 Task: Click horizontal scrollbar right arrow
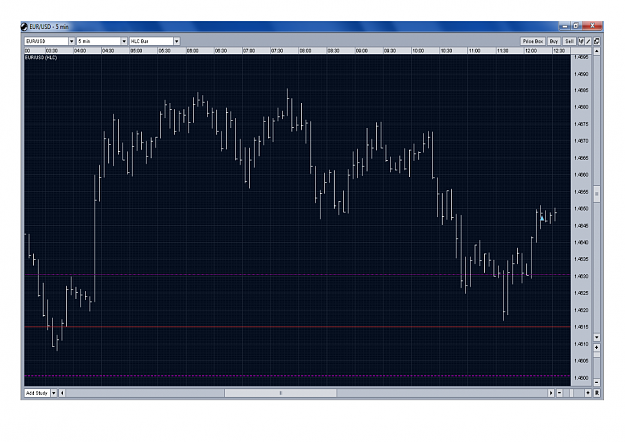click(551, 393)
